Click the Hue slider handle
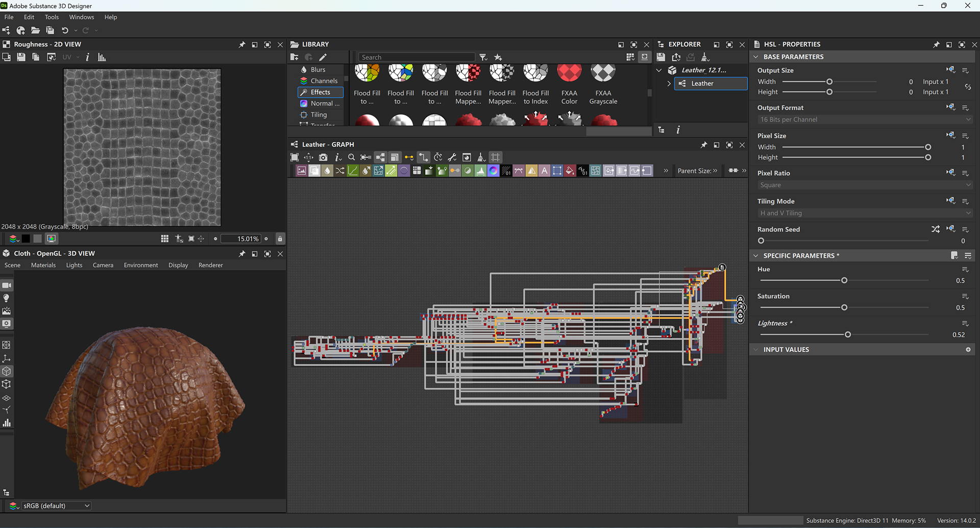The height and width of the screenshot is (528, 980). [x=844, y=280]
